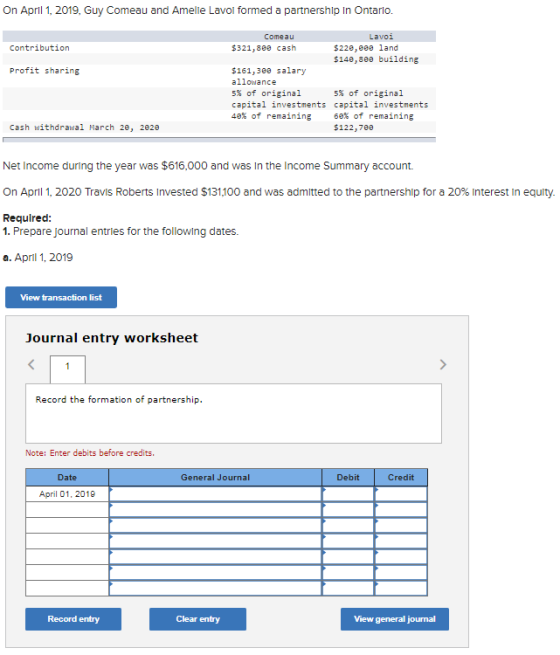The width and height of the screenshot is (560, 655).
Task: Click the third row Credit field
Action: click(x=401, y=525)
